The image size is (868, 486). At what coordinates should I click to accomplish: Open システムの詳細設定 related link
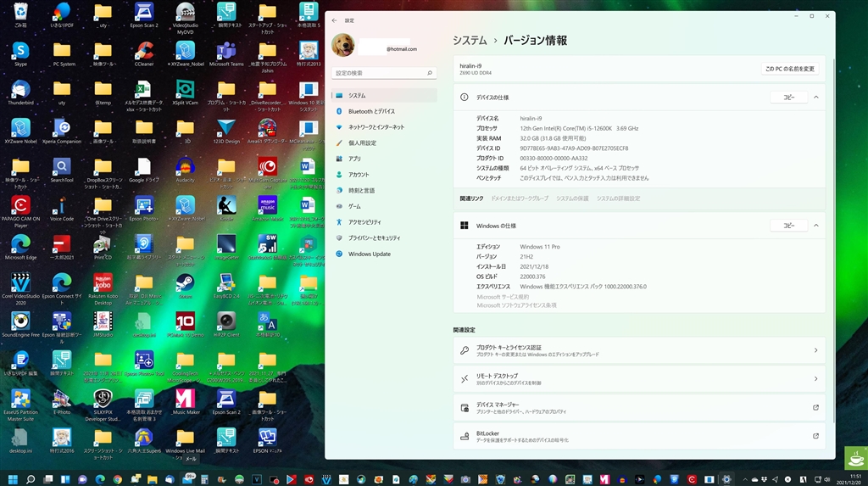(618, 198)
